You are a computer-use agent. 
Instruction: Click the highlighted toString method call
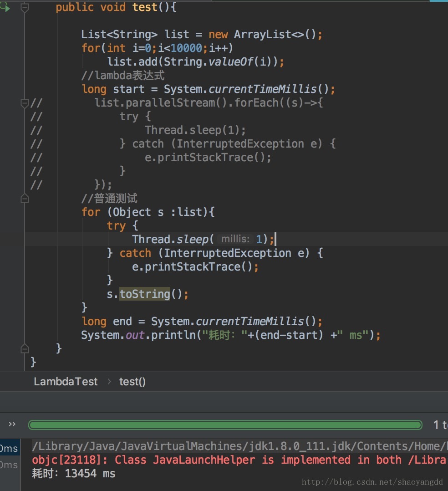tap(145, 294)
